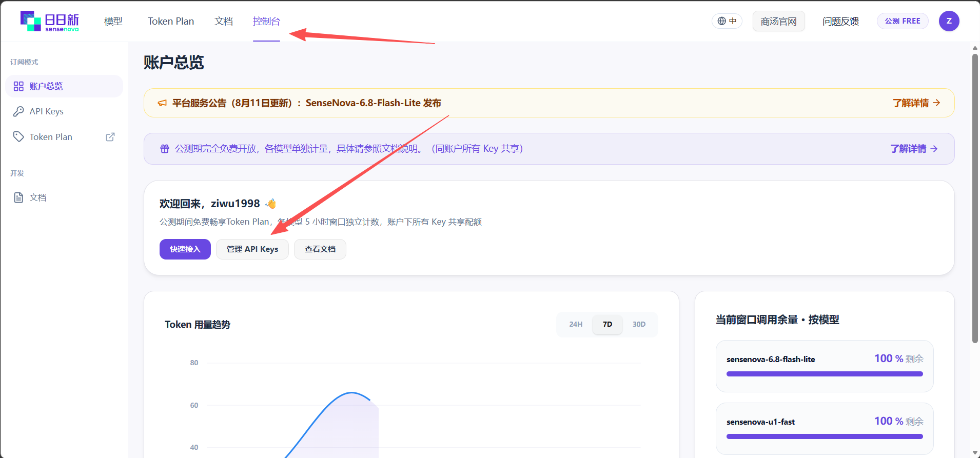Open the 模型 top navigation item
Screen dimensions: 980x458
coord(113,21)
